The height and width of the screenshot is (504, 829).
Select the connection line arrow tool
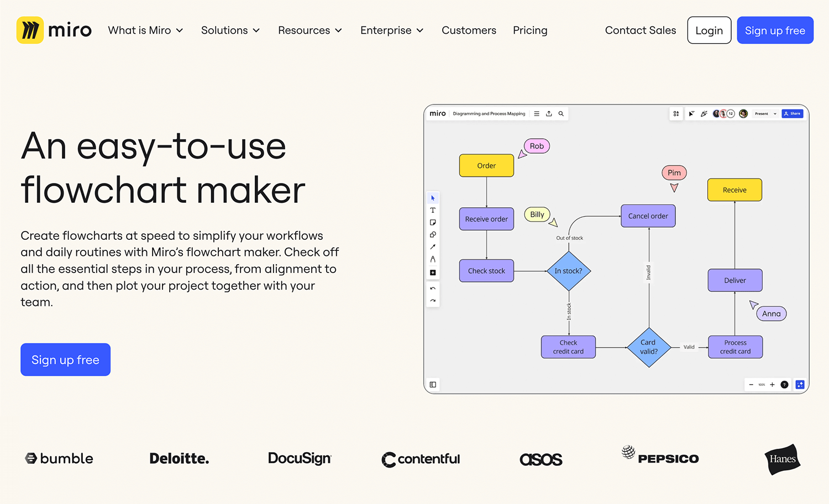tap(433, 247)
